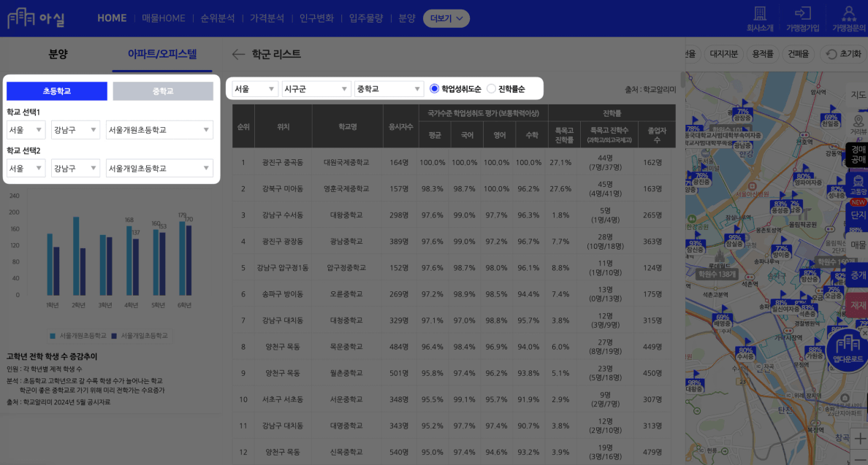Image resolution: width=868 pixels, height=465 pixels.
Task: Click the 초기화 reset icon button
Action: coord(842,54)
